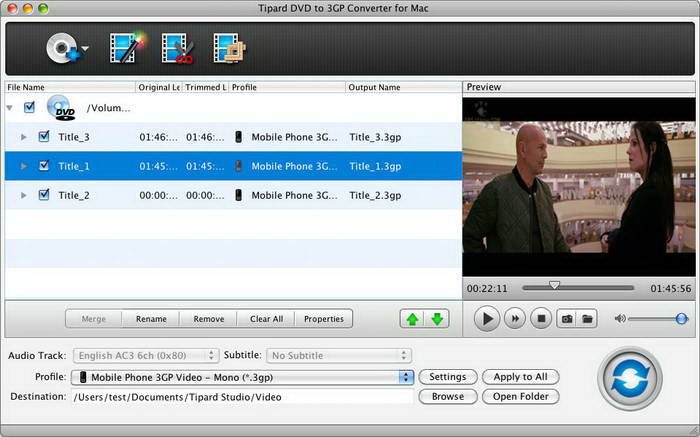Image resolution: width=700 pixels, height=437 pixels.
Task: Open the Crop video tool
Action: click(x=229, y=48)
